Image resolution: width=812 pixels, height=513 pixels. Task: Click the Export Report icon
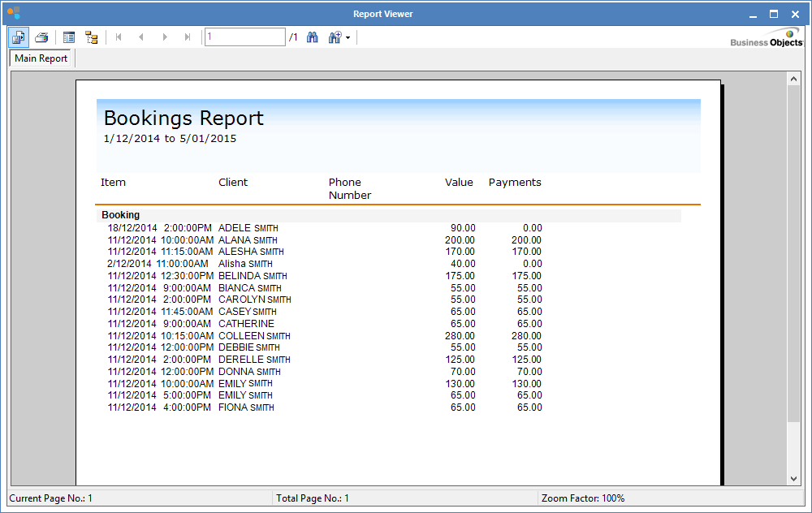(19, 37)
